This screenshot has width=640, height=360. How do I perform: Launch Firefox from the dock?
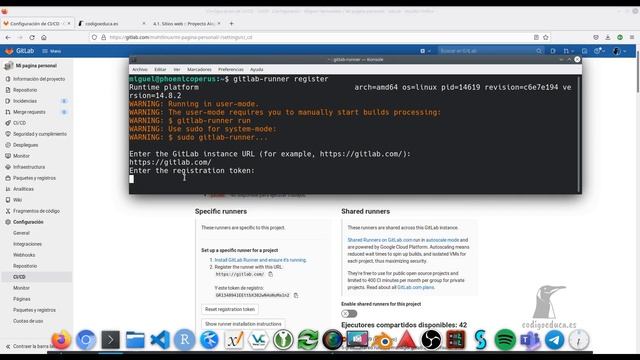[61, 340]
